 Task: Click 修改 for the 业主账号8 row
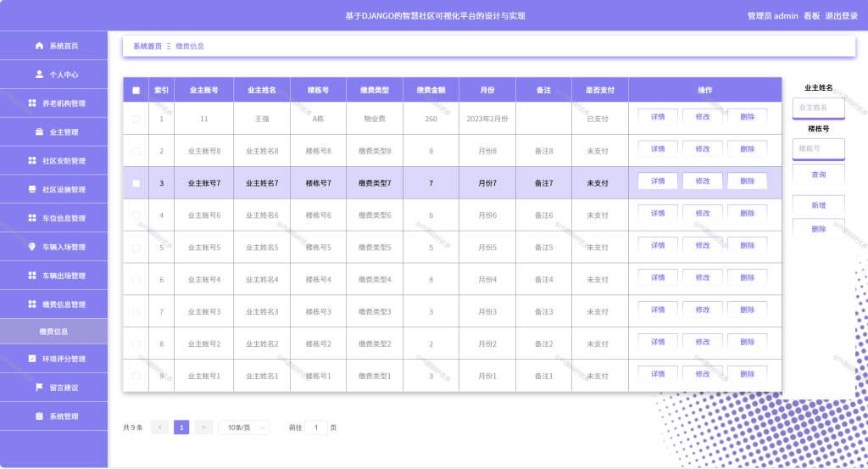tap(703, 149)
